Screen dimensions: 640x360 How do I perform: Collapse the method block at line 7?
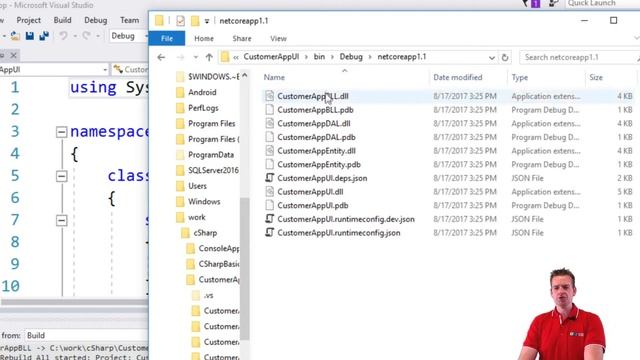(x=61, y=220)
